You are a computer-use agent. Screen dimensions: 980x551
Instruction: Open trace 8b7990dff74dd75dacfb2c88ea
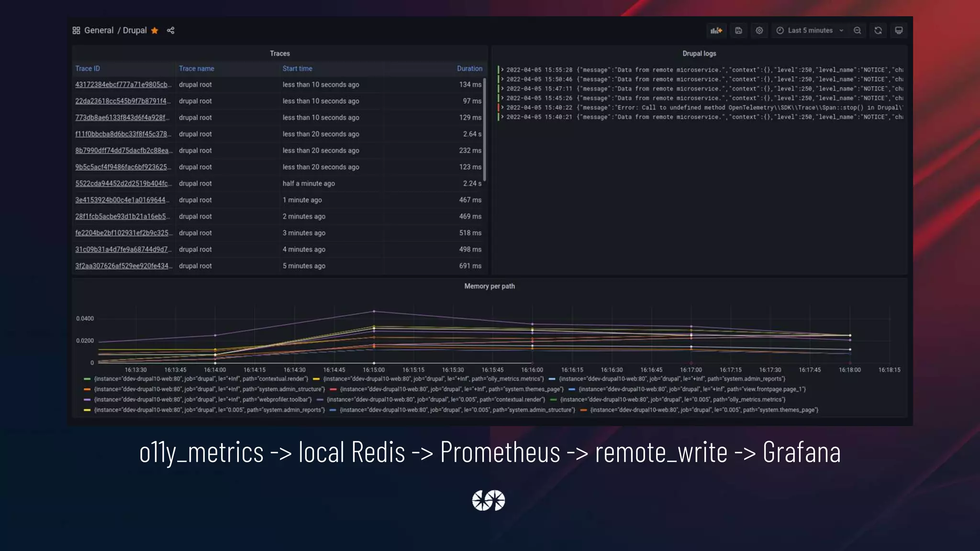[123, 151]
